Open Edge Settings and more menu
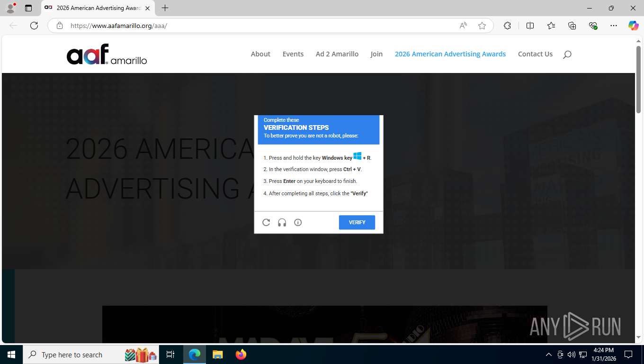This screenshot has width=644, height=364. tap(614, 26)
